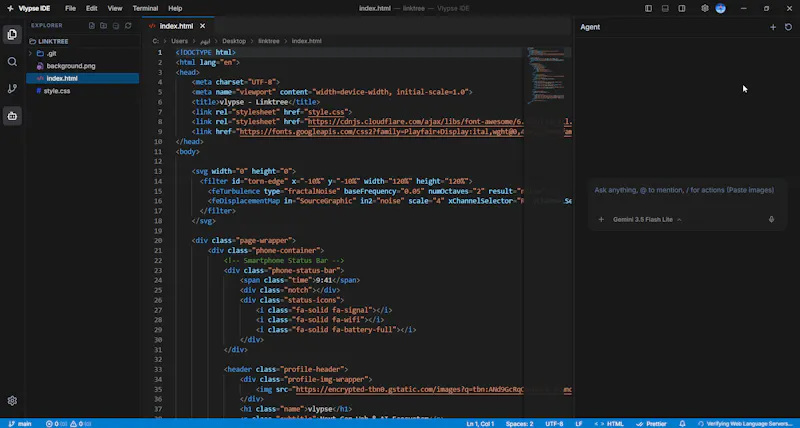Click the attach plus icon in chat box
The height and width of the screenshot is (428, 800).
point(601,219)
